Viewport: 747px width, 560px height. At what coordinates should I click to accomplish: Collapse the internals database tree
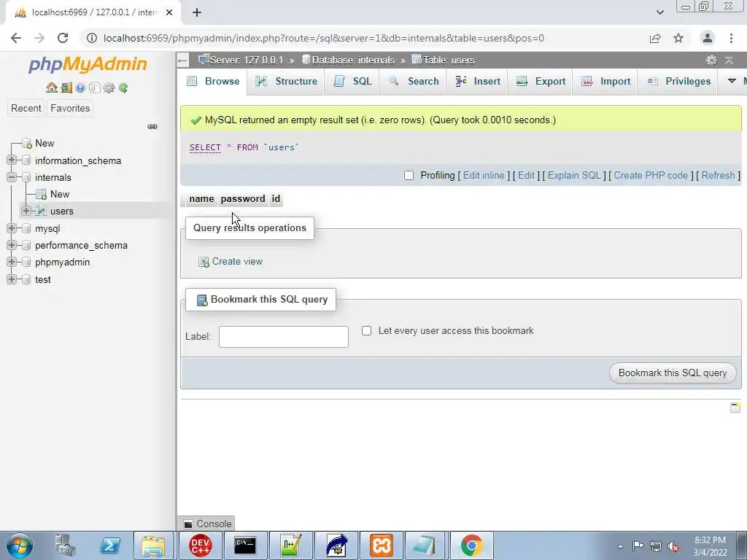coord(12,177)
